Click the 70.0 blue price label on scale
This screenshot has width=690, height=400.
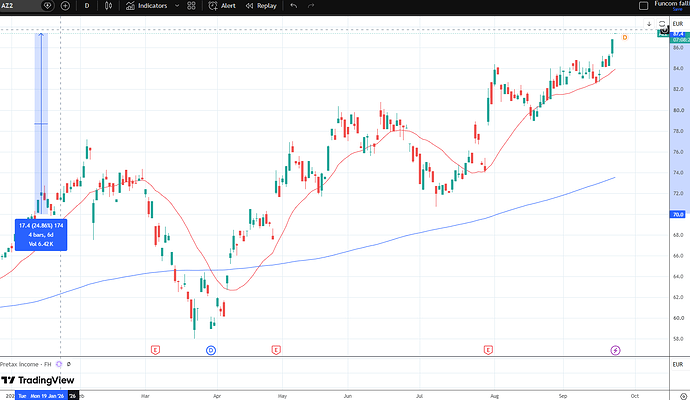coord(678,214)
